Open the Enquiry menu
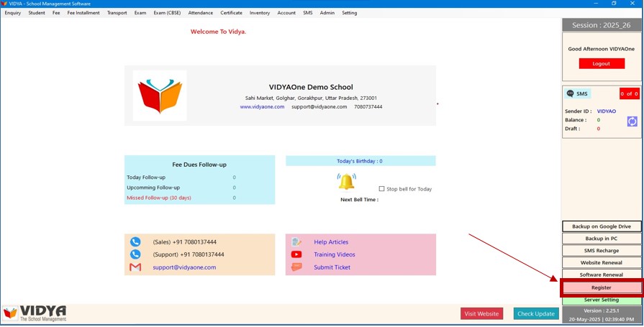Image resolution: width=644 pixels, height=327 pixels. pos(13,13)
